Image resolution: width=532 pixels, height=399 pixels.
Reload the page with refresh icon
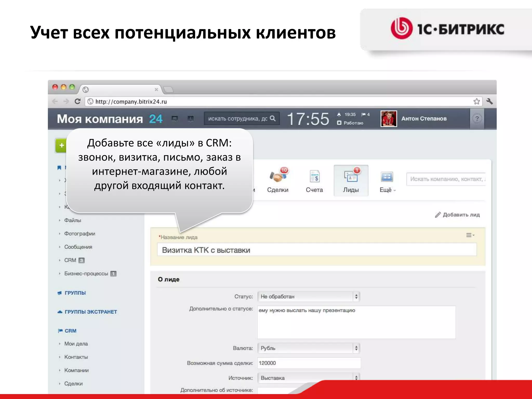click(77, 101)
